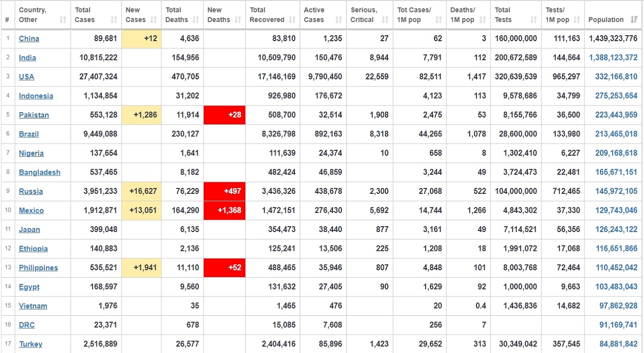Open the Pakistan country page
The height and width of the screenshot is (353, 644).
34,115
